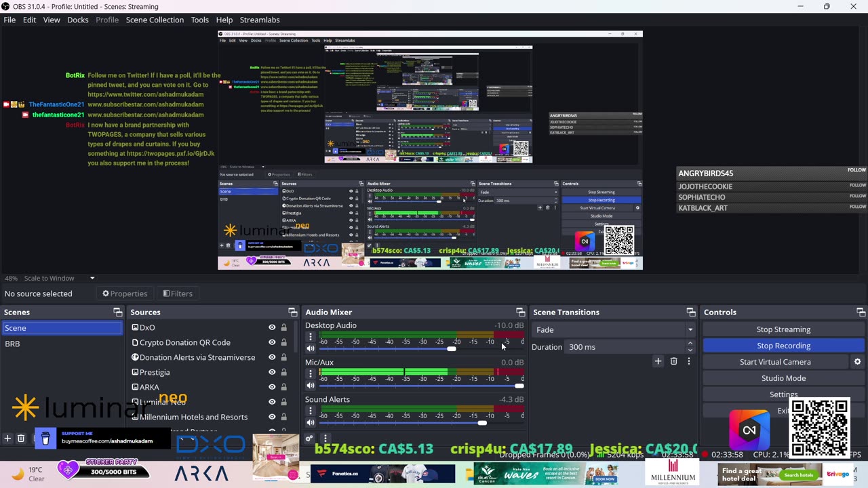Open source Properties button

[x=125, y=293]
